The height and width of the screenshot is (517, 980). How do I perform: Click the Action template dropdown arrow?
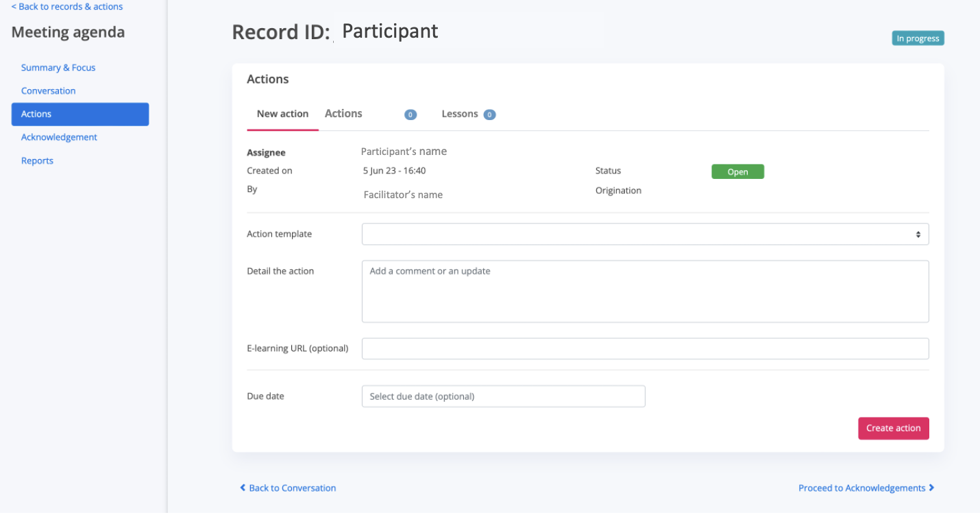tap(918, 234)
